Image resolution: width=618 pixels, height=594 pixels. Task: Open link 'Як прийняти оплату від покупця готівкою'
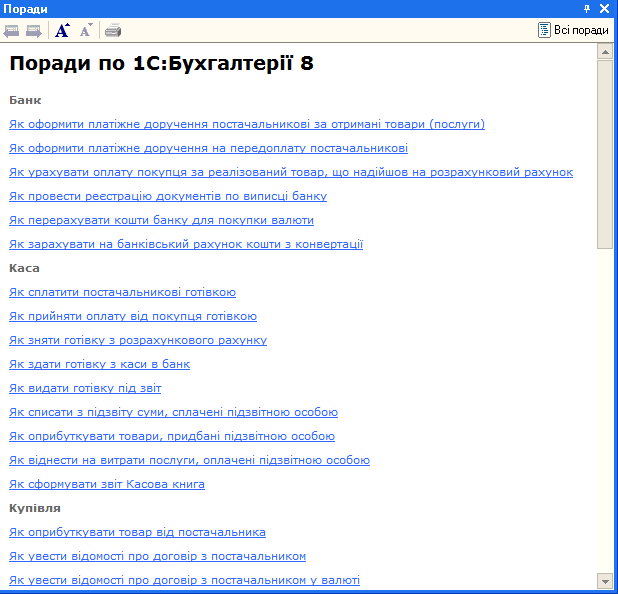click(x=133, y=317)
